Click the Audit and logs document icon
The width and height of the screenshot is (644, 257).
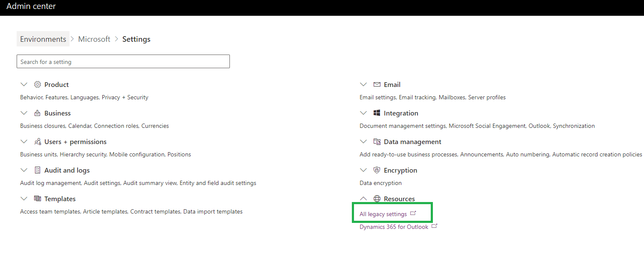(x=37, y=170)
